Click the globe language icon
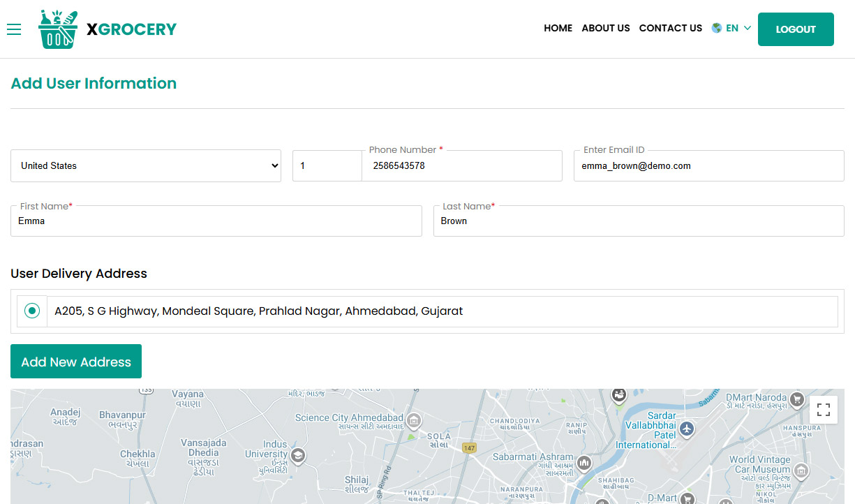Viewport: 855px width, 504px height. coord(716,28)
